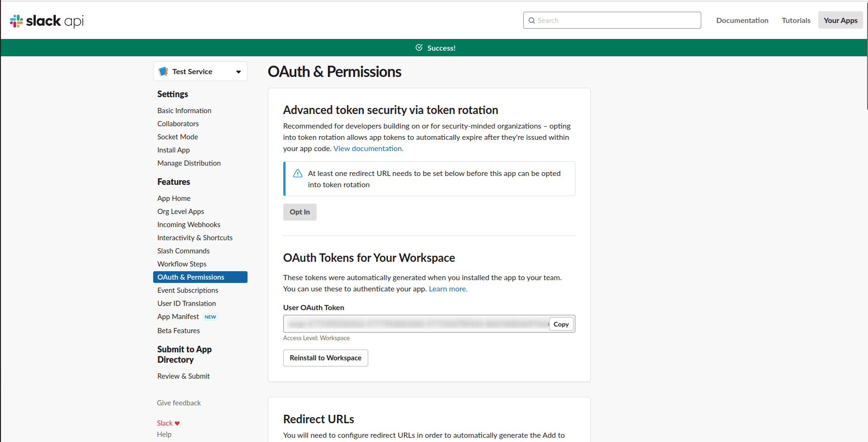Open App Home feature page
This screenshot has width=868, height=442.
coord(174,198)
